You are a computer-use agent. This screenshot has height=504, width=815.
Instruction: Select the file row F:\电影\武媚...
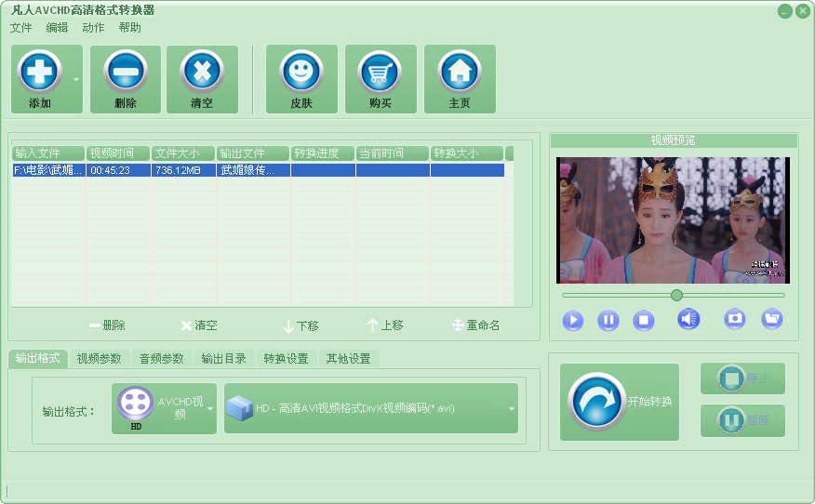[259, 170]
